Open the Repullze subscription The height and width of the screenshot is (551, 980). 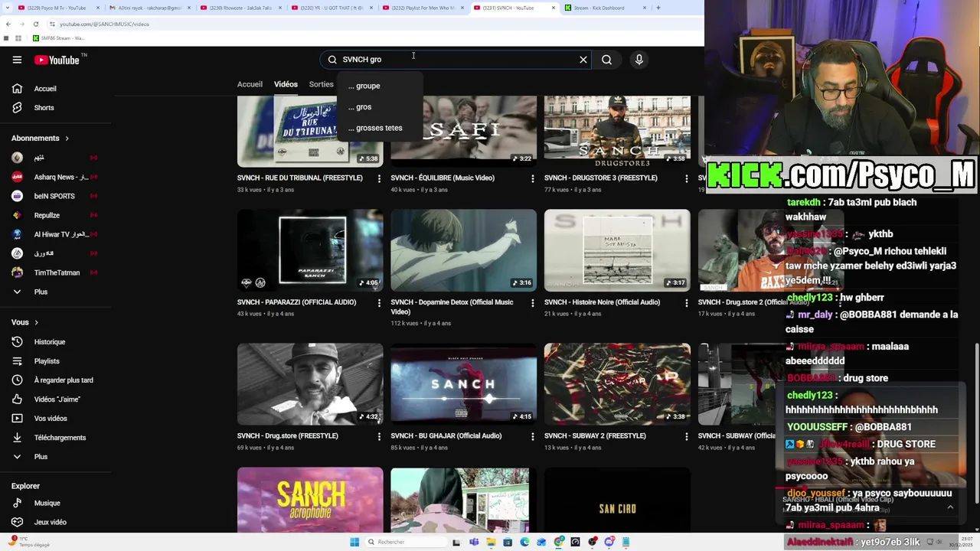click(x=47, y=216)
